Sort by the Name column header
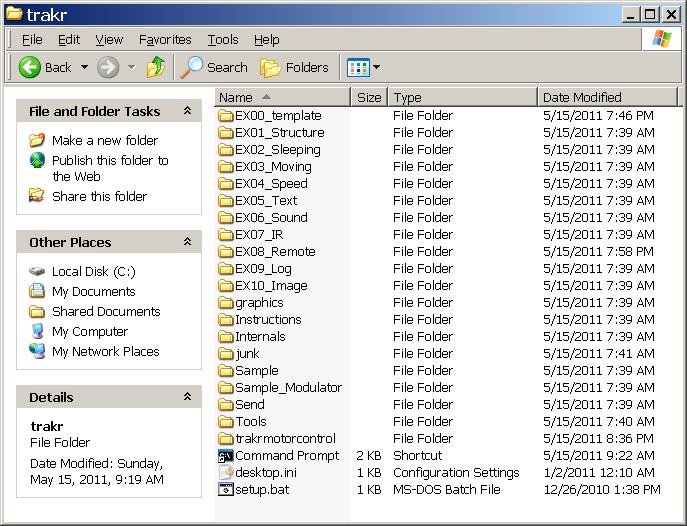 tap(282, 97)
